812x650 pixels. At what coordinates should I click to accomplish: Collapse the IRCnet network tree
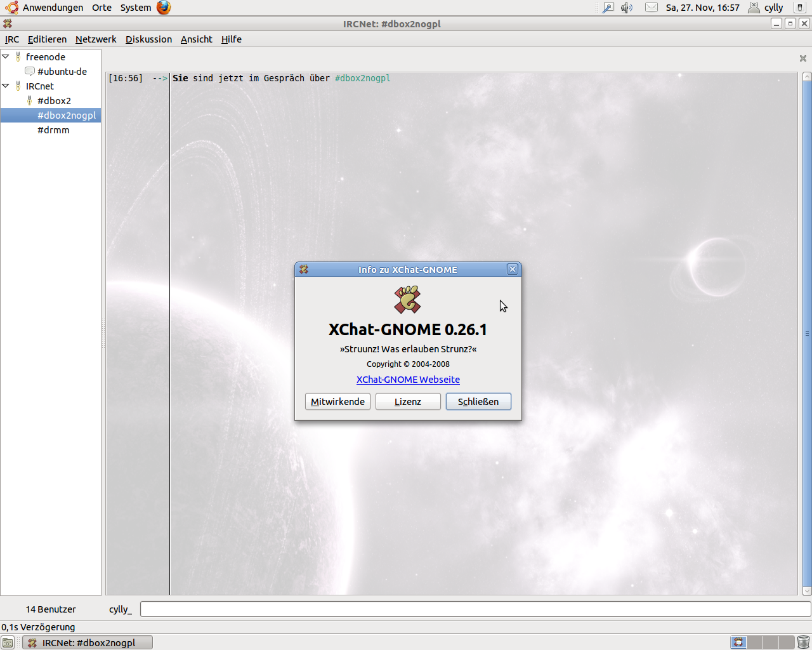[x=6, y=86]
